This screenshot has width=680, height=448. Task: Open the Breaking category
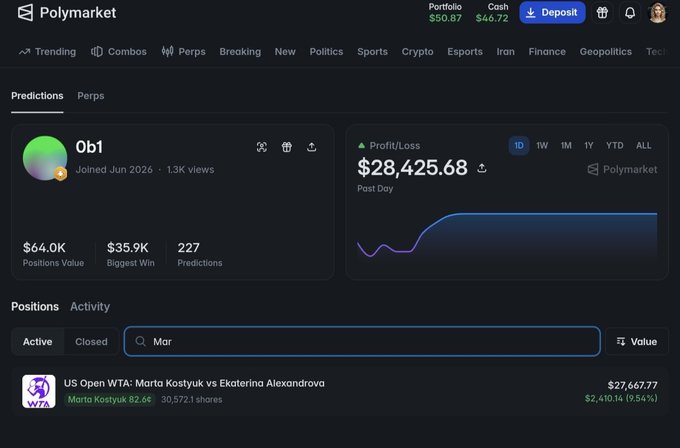(240, 52)
